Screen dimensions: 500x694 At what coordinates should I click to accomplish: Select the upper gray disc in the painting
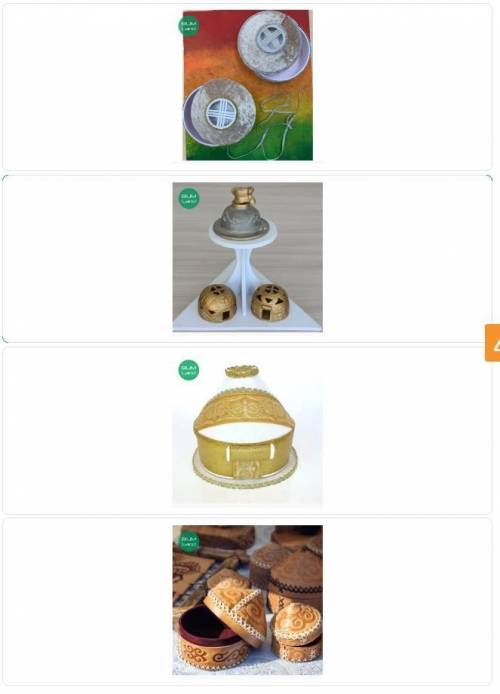pyautogui.click(x=273, y=46)
